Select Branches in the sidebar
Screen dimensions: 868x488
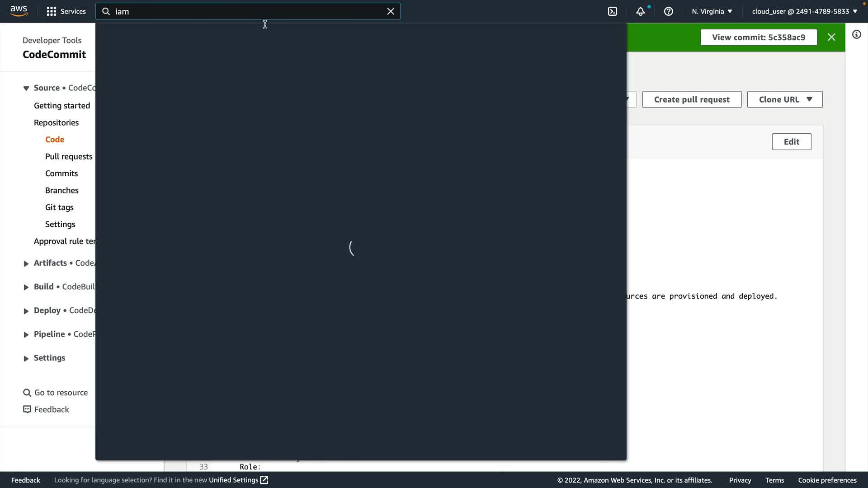(62, 190)
